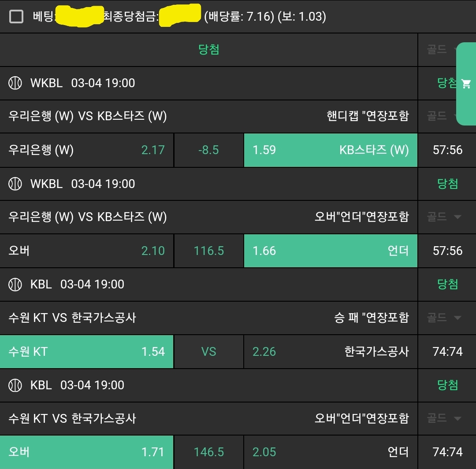This screenshot has width=476, height=469.
Task: Tick the checkbox beside the 베팅 header
Action: click(x=16, y=17)
